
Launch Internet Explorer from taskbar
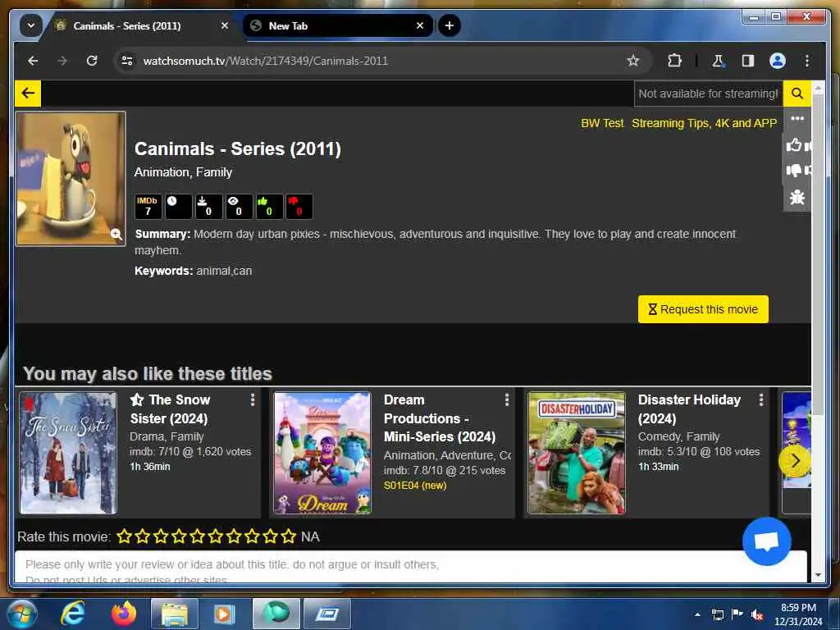tap(72, 614)
